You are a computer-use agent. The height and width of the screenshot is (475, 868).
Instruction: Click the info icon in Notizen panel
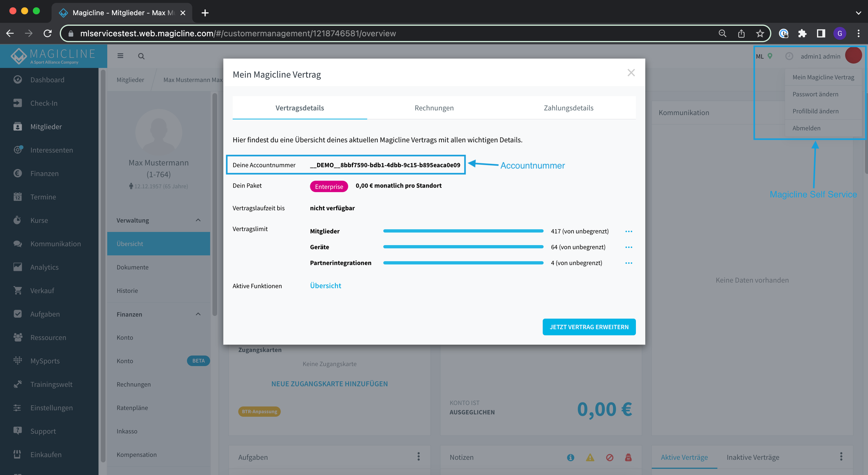[x=571, y=457]
